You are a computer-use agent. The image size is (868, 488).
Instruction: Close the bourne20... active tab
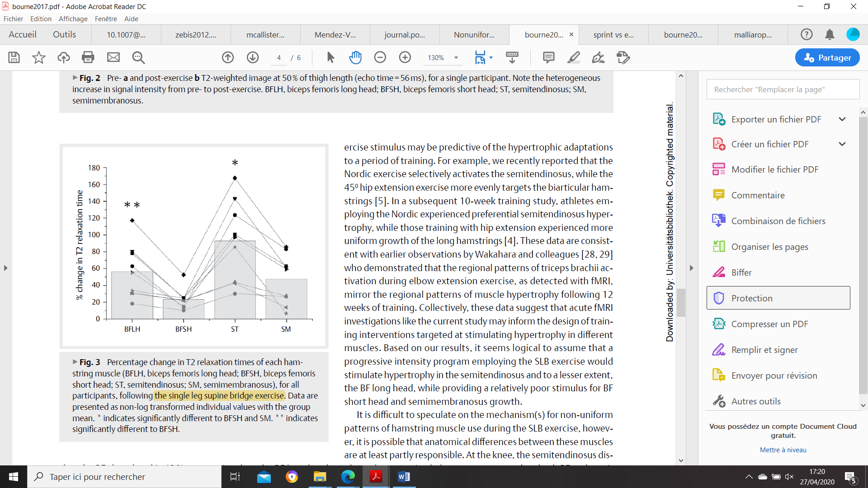tap(571, 34)
